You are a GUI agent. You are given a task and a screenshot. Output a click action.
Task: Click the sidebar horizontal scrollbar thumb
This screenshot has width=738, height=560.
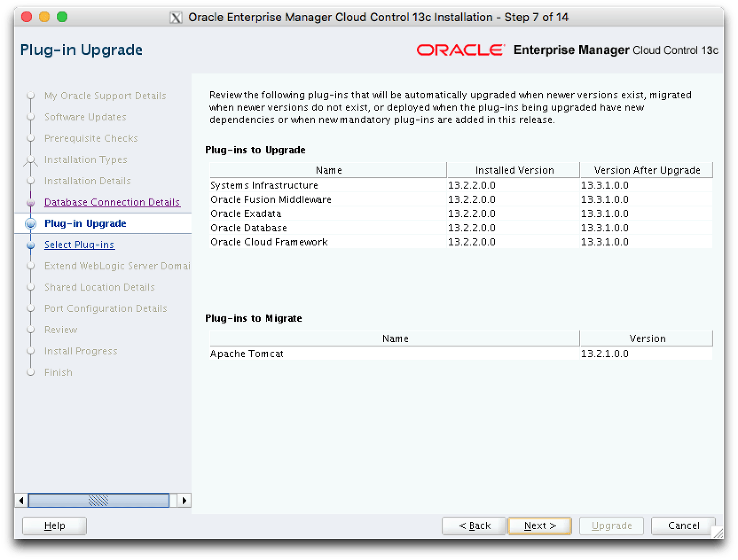point(98,500)
